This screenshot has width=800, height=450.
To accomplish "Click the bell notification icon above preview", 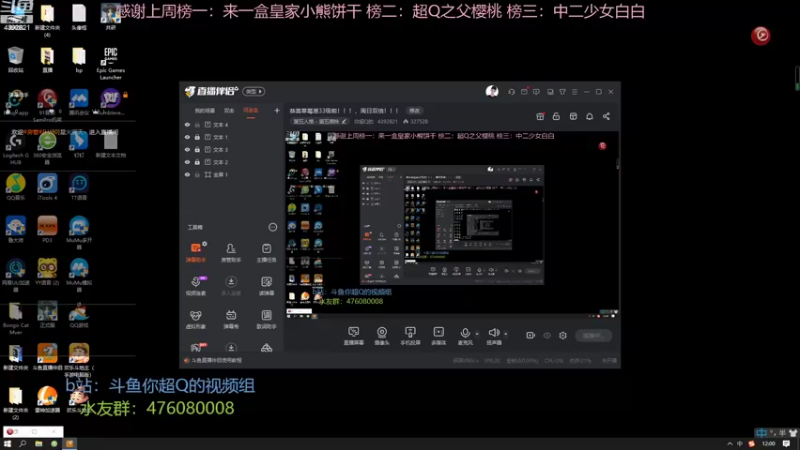I will coord(589,116).
